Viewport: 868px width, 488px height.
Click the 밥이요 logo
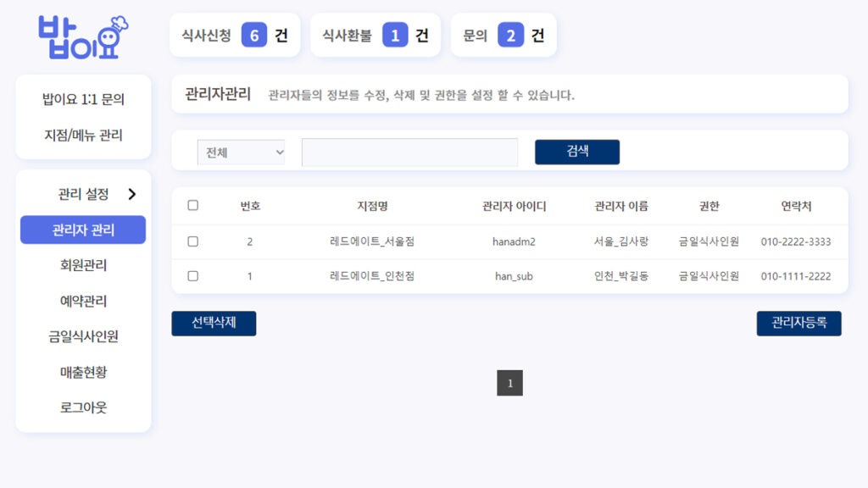coord(82,37)
